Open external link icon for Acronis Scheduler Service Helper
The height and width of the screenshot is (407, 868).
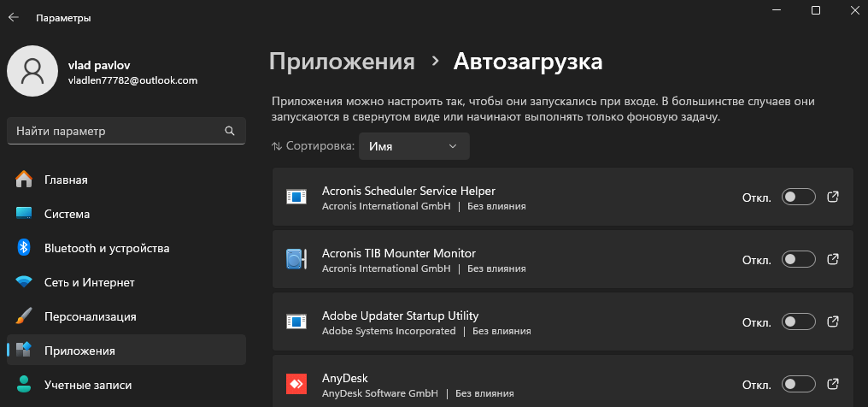(x=833, y=197)
